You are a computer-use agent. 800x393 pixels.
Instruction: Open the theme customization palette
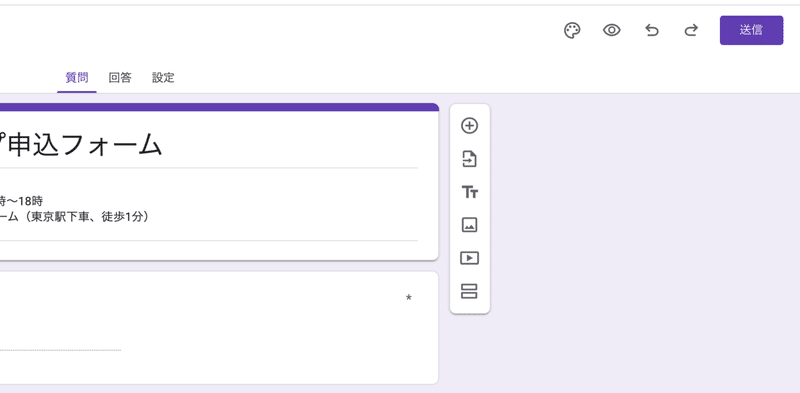tap(572, 31)
